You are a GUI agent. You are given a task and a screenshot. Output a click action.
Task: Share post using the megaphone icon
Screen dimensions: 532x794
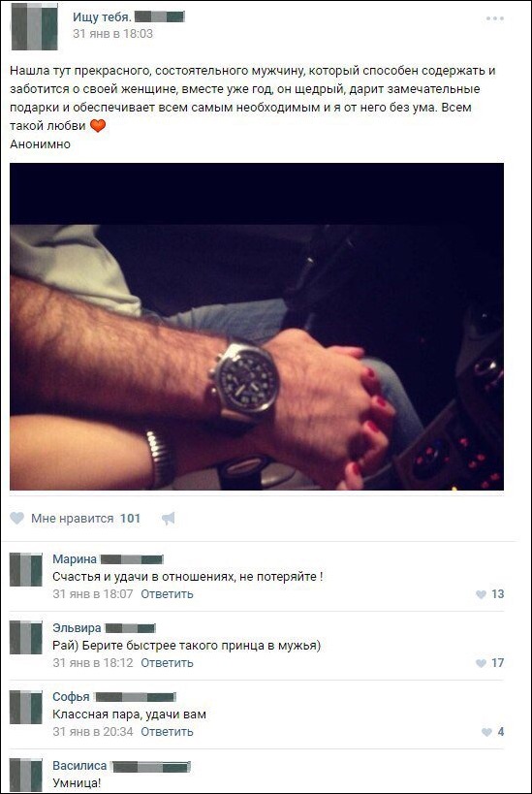(168, 518)
